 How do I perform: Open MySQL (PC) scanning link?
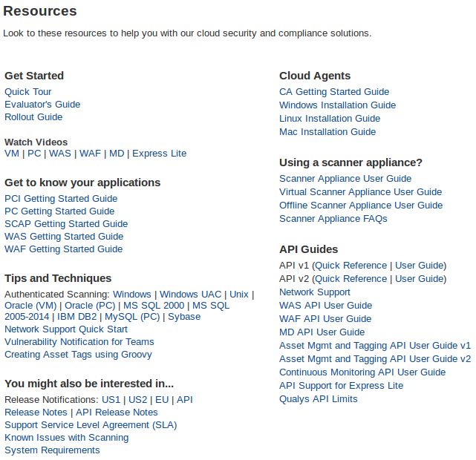132,317
